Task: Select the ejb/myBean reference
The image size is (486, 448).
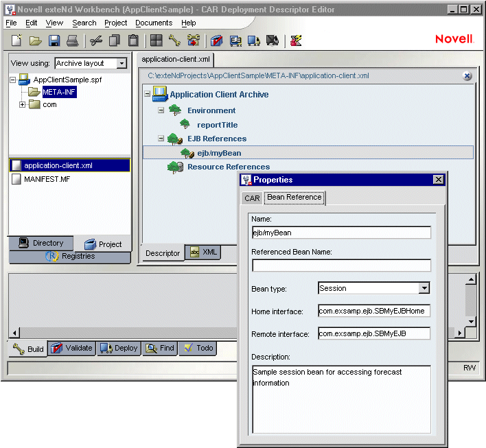Action: click(308, 153)
